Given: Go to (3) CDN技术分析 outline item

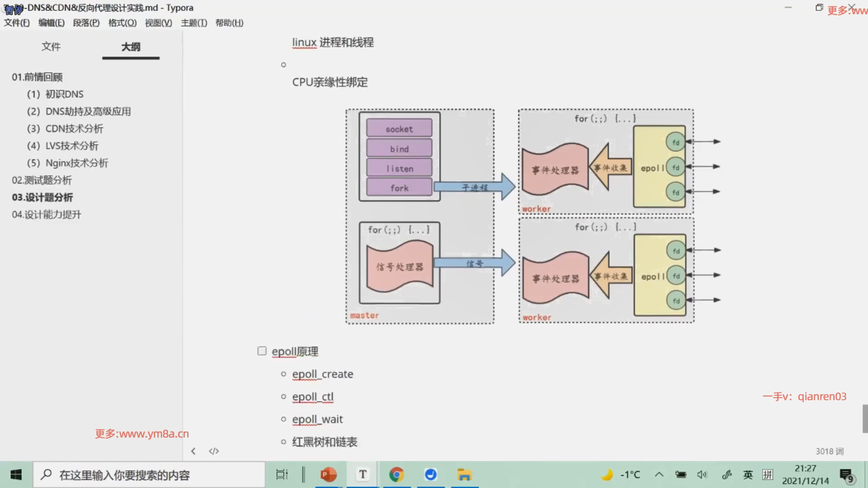Looking at the screenshot, I should pos(65,129).
